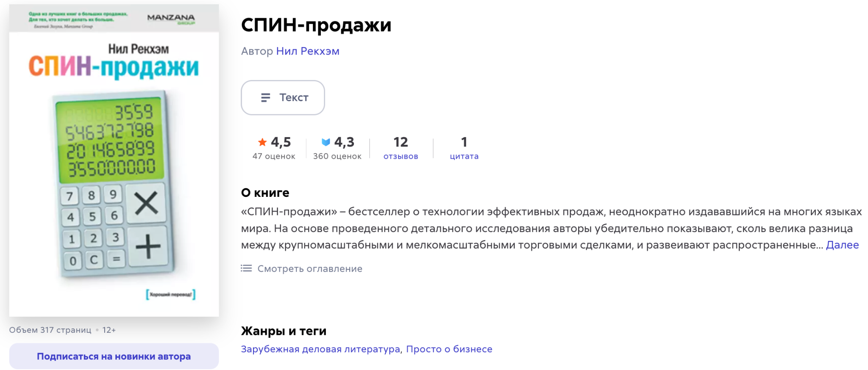Subscribe via Подписаться на новинки автора
The width and height of the screenshot is (868, 370).
[x=114, y=356]
